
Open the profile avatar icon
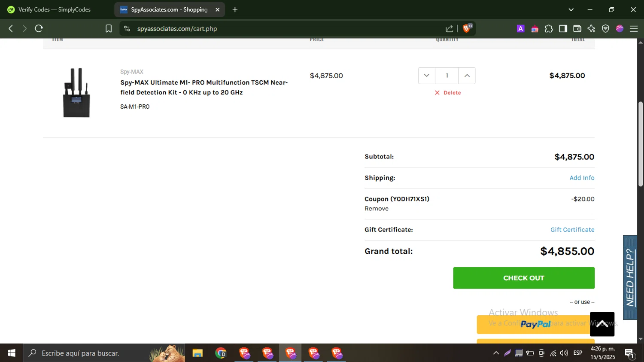620,28
